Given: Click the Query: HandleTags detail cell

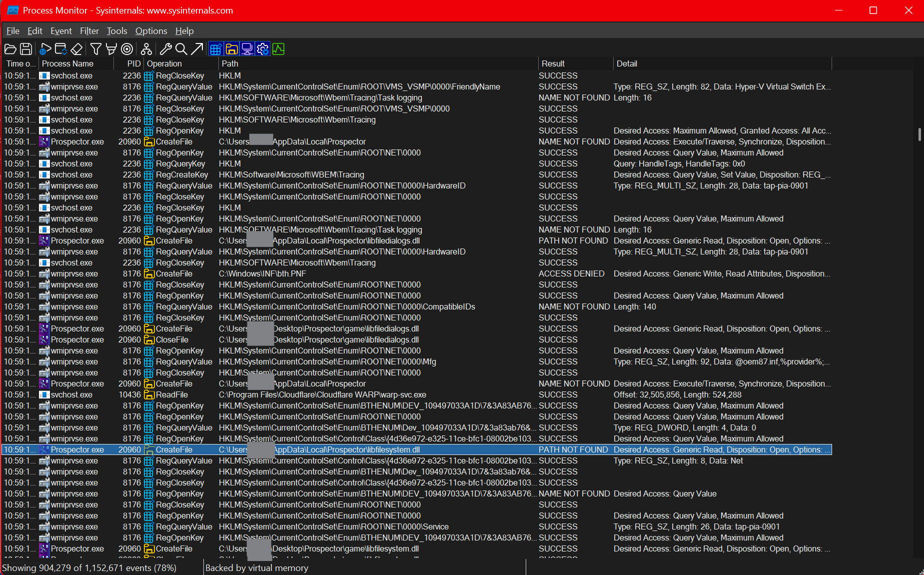Looking at the screenshot, I should [x=679, y=163].
